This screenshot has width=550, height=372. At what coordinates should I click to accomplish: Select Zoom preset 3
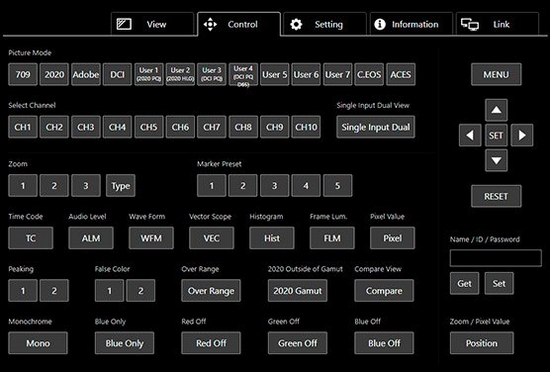(86, 185)
